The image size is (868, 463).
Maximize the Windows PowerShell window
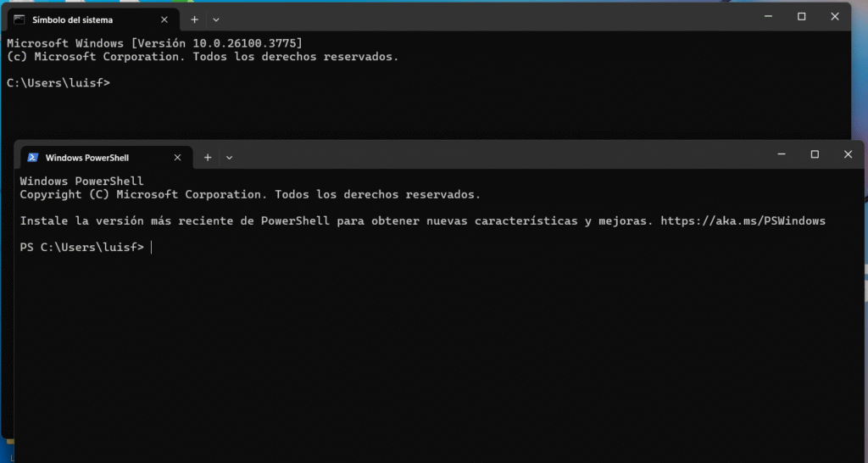coord(815,154)
